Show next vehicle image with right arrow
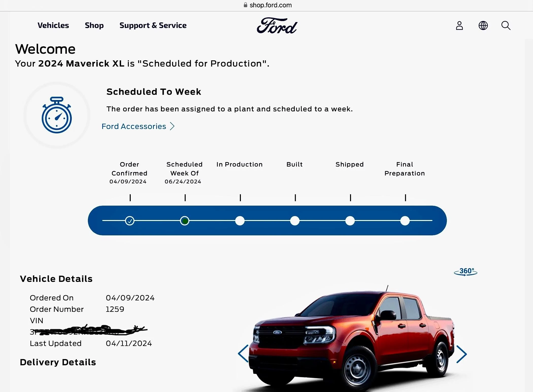The width and height of the screenshot is (533, 392). [x=461, y=354]
